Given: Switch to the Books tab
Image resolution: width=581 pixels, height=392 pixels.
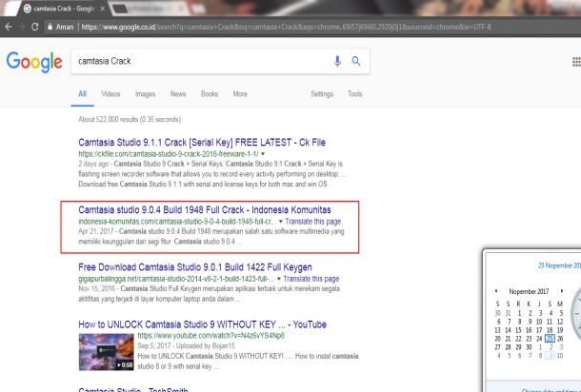Looking at the screenshot, I should tap(210, 94).
